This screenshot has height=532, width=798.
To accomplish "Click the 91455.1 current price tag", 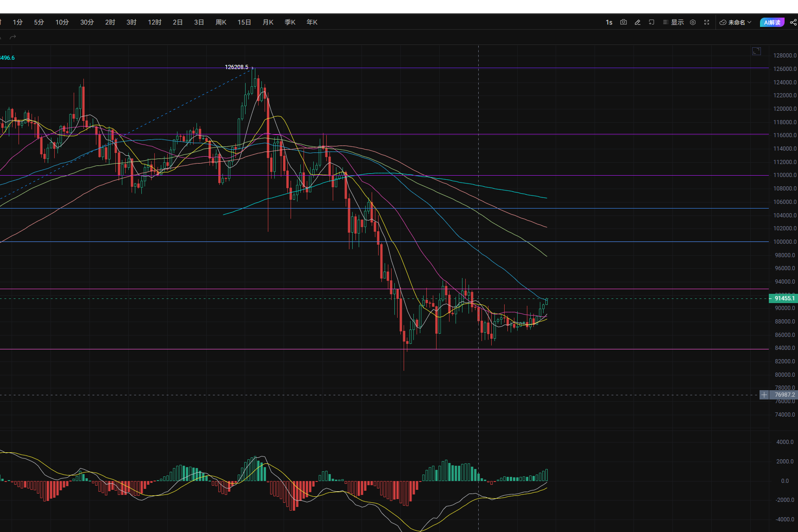I will 784,298.
